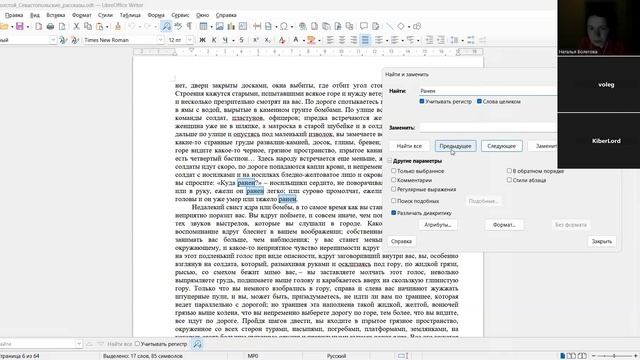The height and width of the screenshot is (360, 640).
Task: Open underline style dropdown arrow
Action: point(233,40)
